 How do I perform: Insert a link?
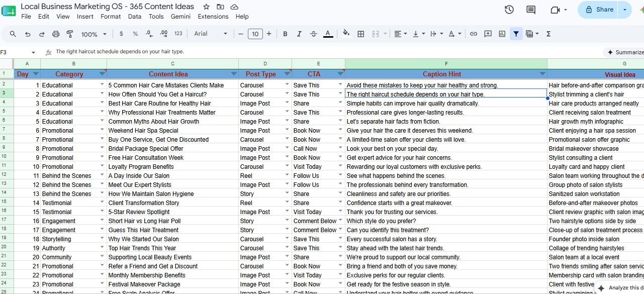pos(474,34)
